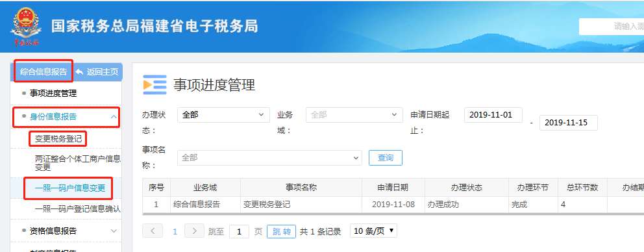This screenshot has height=252, width=644.
Task: Click the China Tax emblem logo
Action: pos(27,27)
